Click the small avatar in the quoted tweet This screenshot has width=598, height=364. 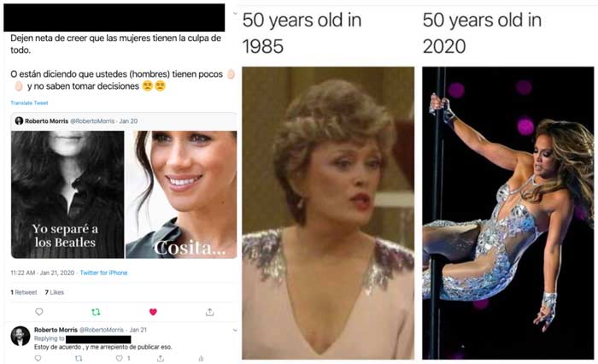(x=19, y=121)
